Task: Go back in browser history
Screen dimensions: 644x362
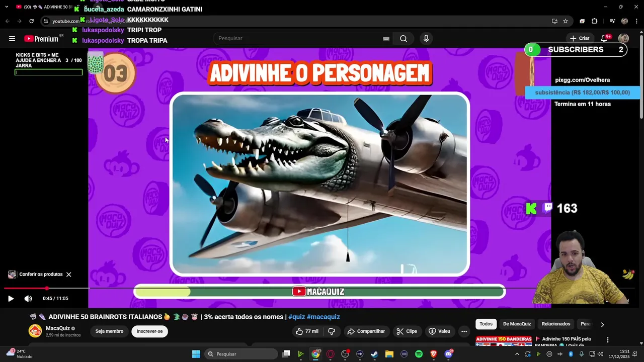Action: click(7, 21)
